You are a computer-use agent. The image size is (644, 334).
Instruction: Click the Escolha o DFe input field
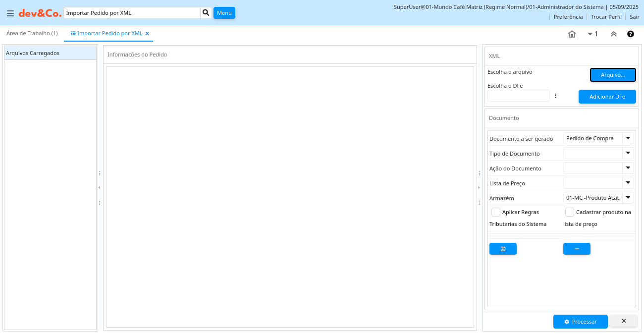[518, 96]
